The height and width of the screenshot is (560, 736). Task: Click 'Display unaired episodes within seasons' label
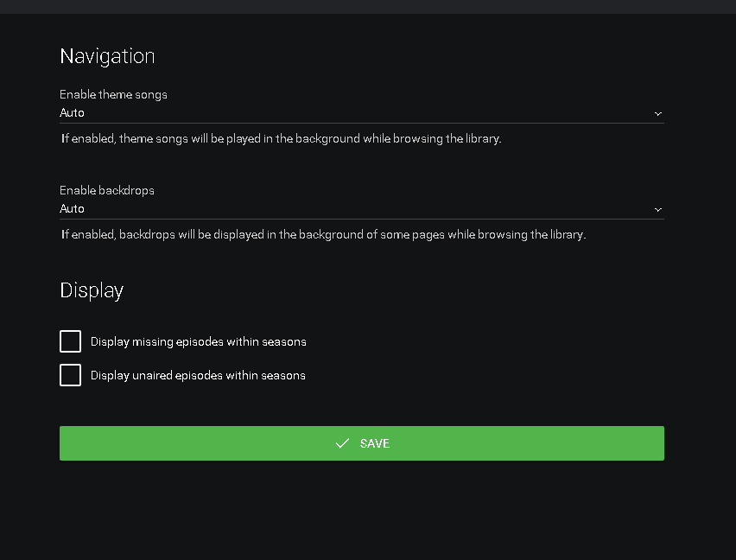[198, 375]
